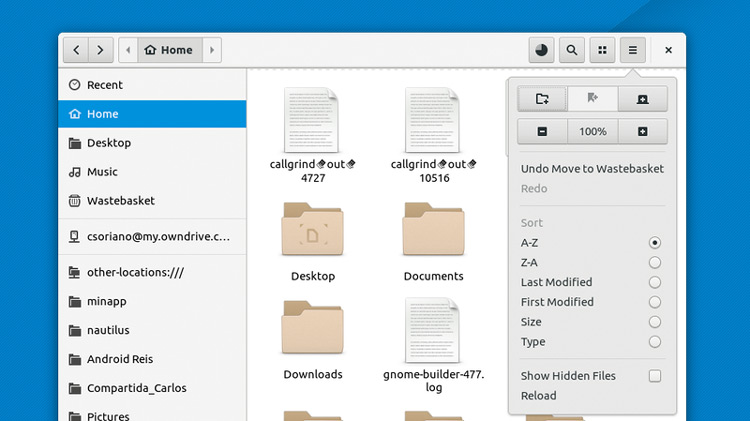
Task: Sort files by Last Modified
Action: tap(655, 282)
